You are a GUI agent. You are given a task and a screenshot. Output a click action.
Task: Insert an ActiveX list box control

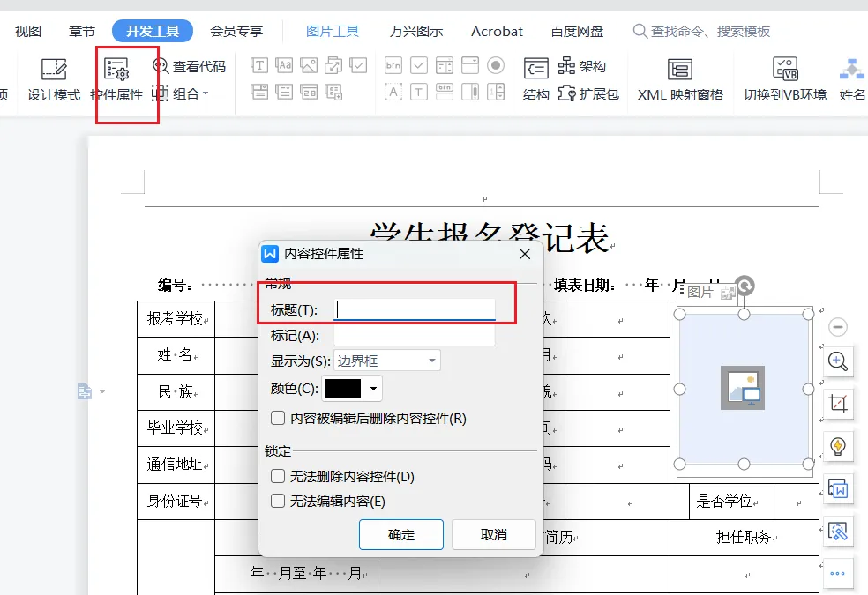tap(445, 66)
